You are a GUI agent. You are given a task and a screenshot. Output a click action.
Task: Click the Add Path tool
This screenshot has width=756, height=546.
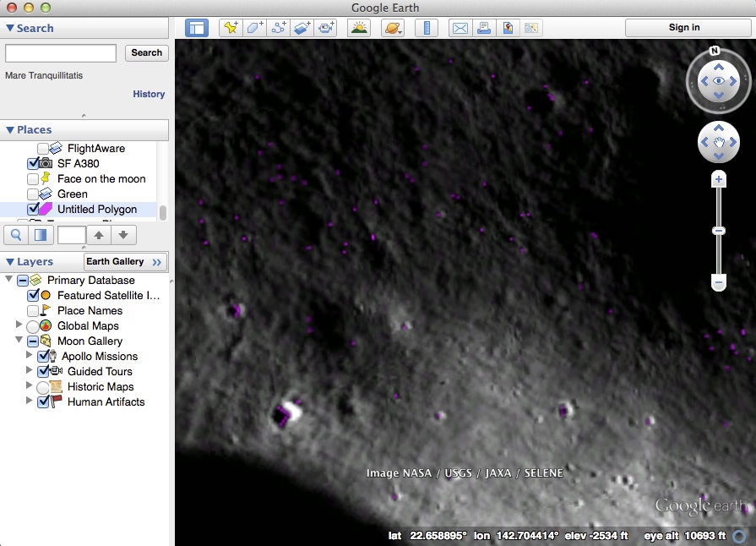coord(278,28)
